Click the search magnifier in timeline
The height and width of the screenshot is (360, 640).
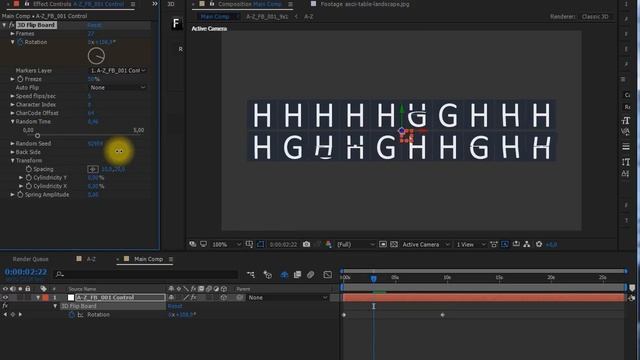(x=60, y=274)
